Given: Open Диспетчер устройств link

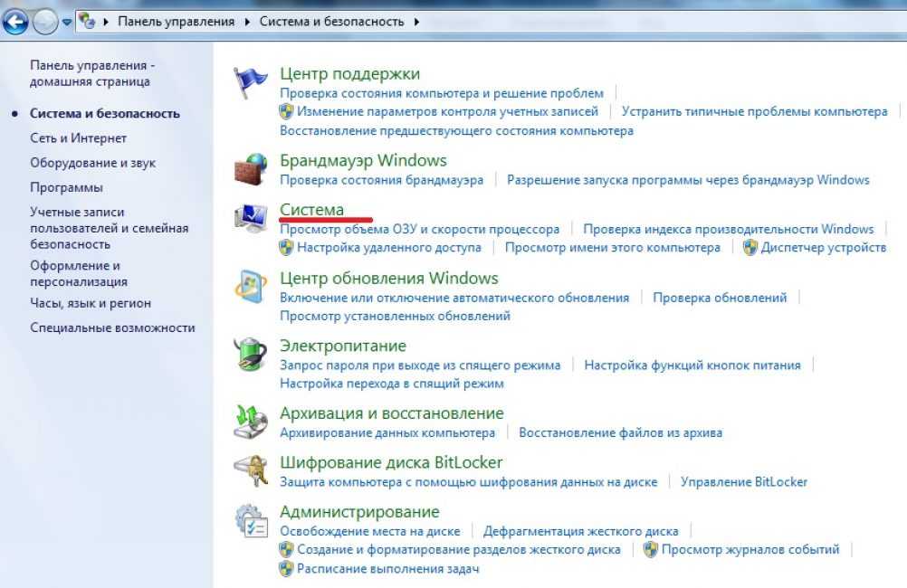Looking at the screenshot, I should point(823,247).
